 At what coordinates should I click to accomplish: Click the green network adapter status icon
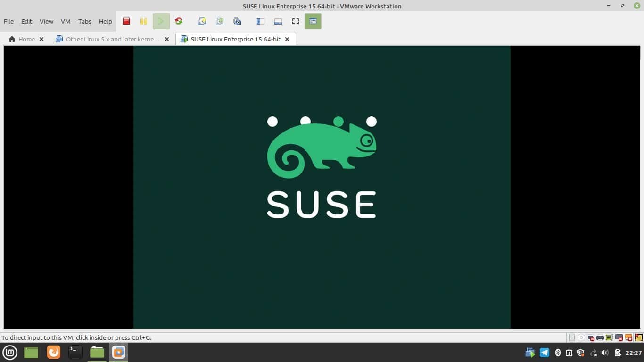609,337
